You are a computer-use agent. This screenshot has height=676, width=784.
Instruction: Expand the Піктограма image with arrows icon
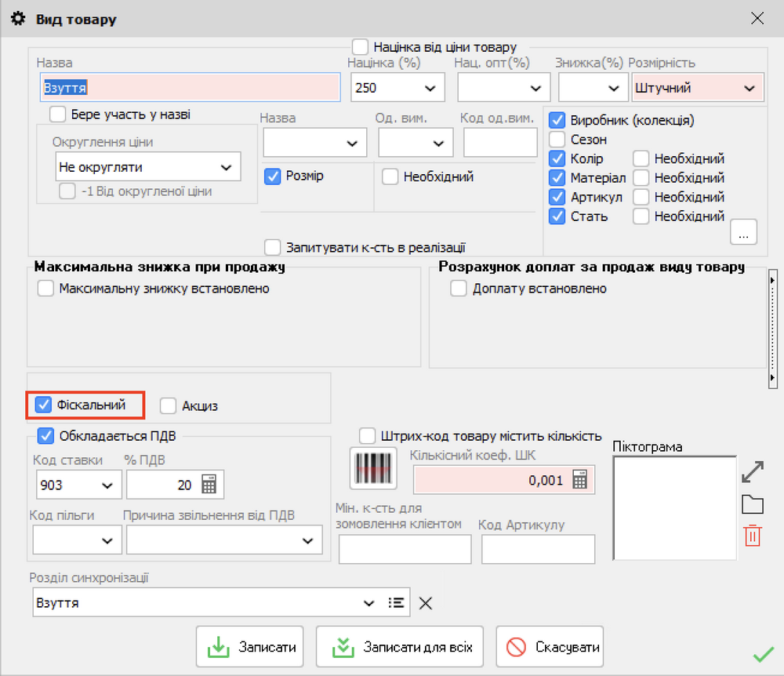[x=753, y=472]
